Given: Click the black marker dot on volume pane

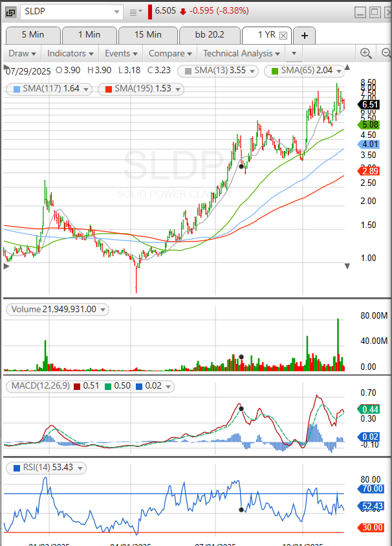Looking at the screenshot, I should point(241,357).
